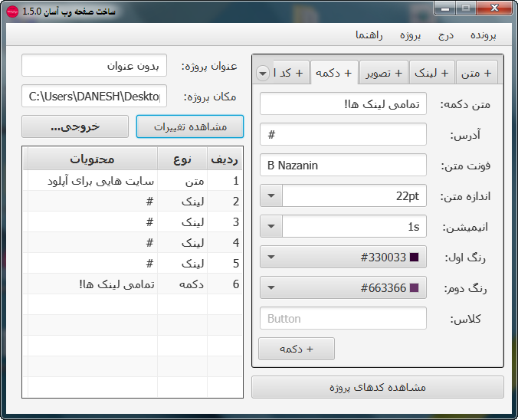The image size is (518, 420).
Task: Click the #330033 dark purple swatch
Action: click(414, 257)
